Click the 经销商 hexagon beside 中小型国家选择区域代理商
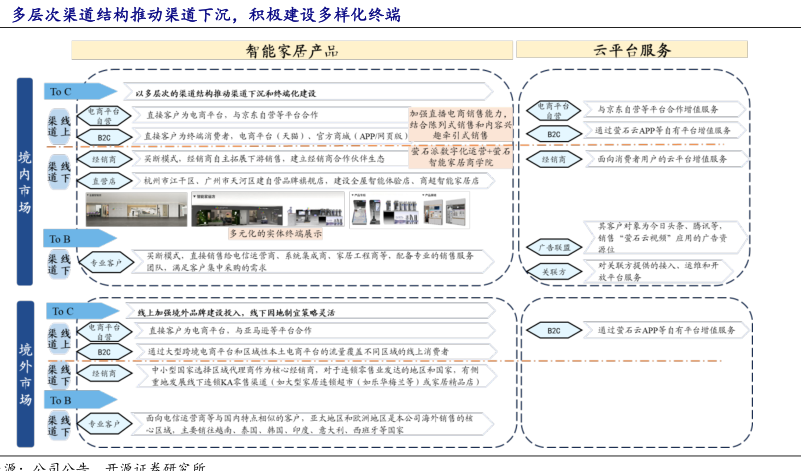 [104, 373]
